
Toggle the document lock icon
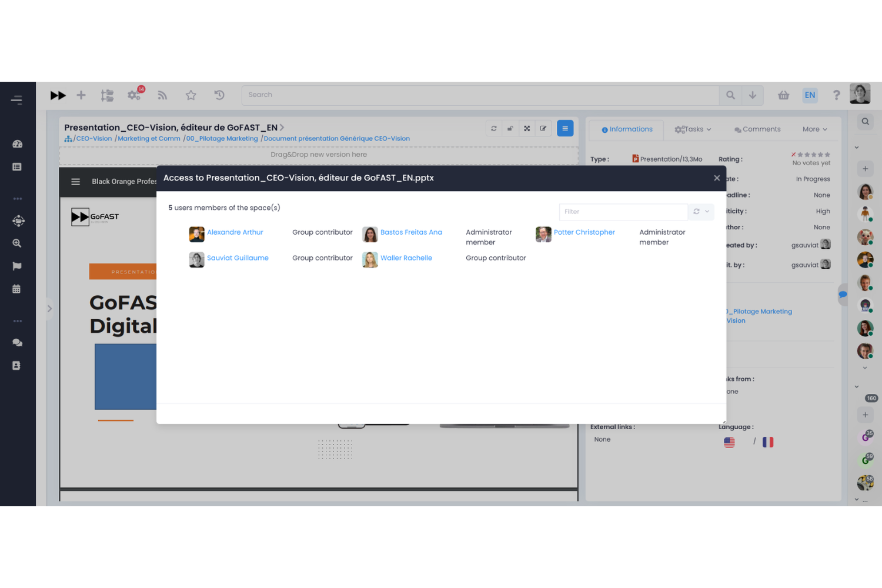510,128
